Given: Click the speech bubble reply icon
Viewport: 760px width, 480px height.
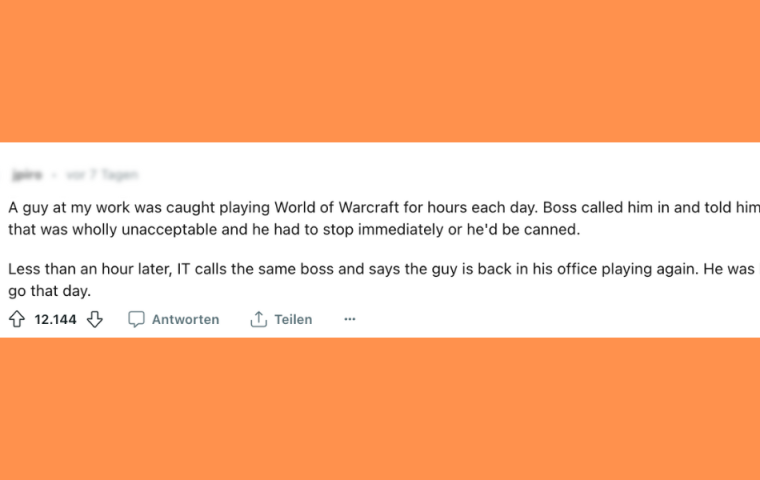Looking at the screenshot, I should 136,319.
